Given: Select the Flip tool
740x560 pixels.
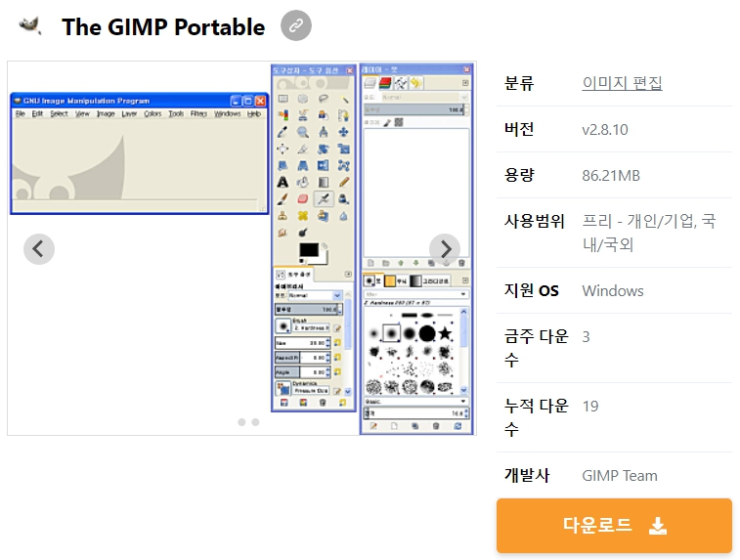Looking at the screenshot, I should point(324,165).
